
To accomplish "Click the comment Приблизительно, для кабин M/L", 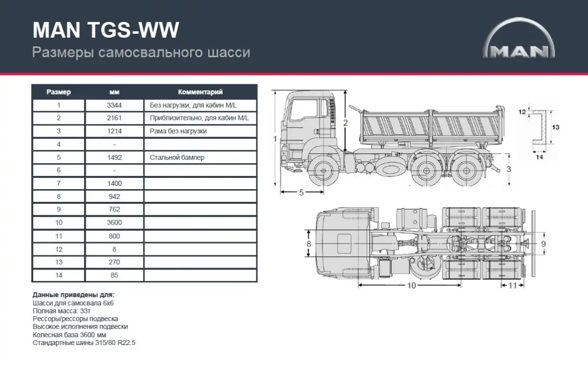I will coord(199,118).
